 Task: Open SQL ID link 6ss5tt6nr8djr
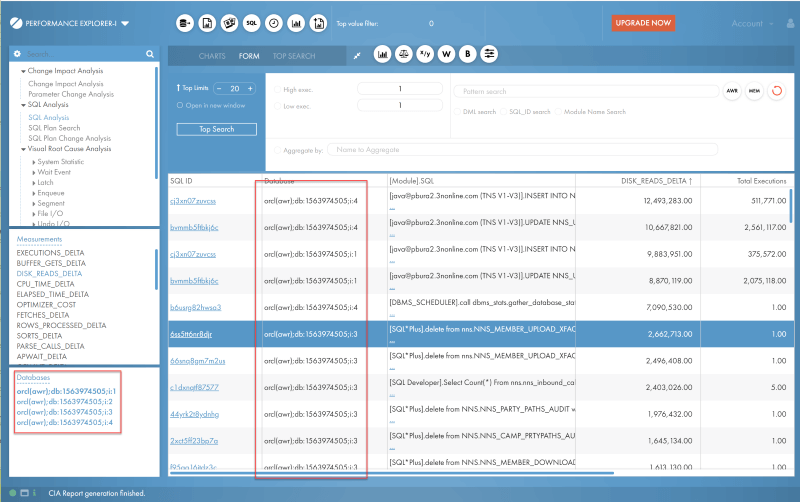coord(191,328)
